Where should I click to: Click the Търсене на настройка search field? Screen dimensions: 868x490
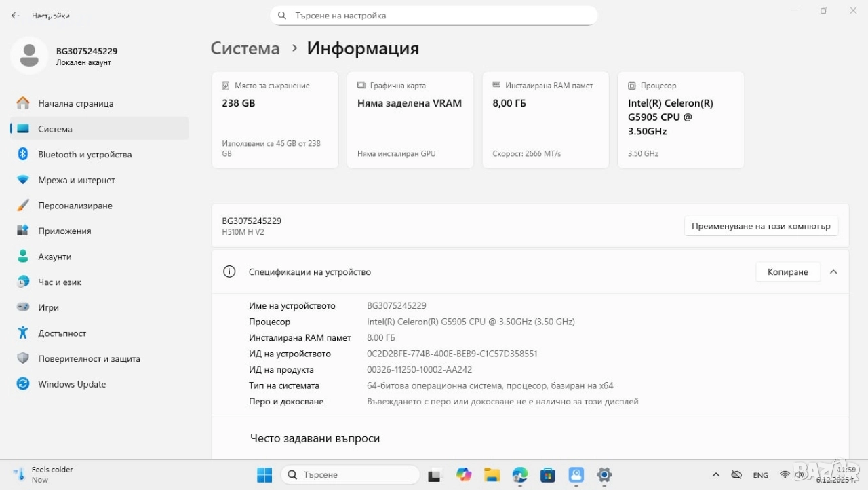[434, 16]
